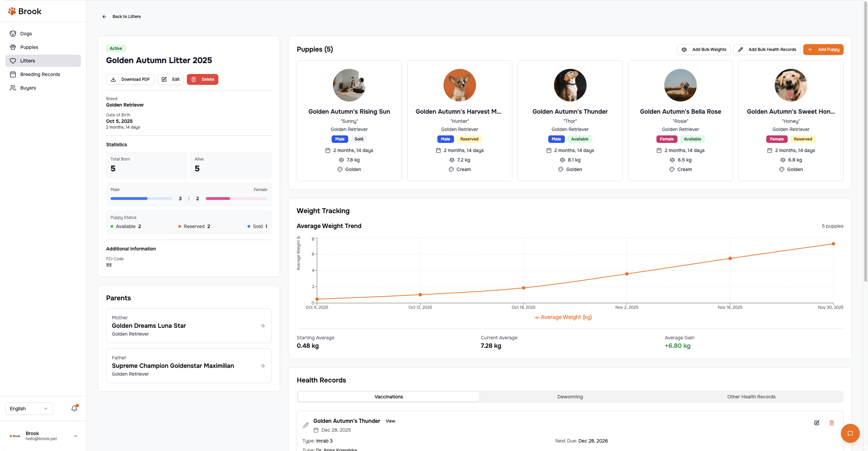This screenshot has width=868, height=451.
Task: Open father Goldenstar Maximilian arrow
Action: (262, 366)
